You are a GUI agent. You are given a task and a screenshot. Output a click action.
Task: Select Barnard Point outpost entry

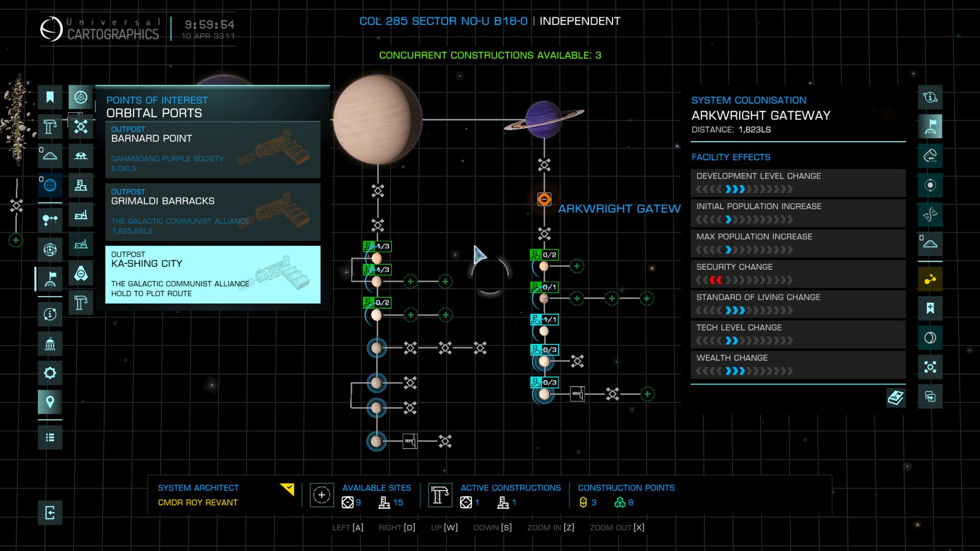point(213,149)
